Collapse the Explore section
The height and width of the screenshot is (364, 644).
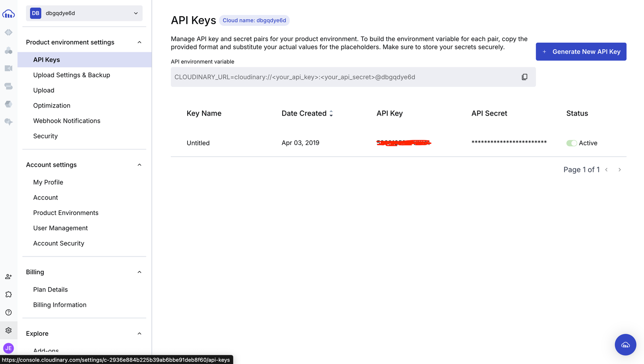click(x=140, y=333)
